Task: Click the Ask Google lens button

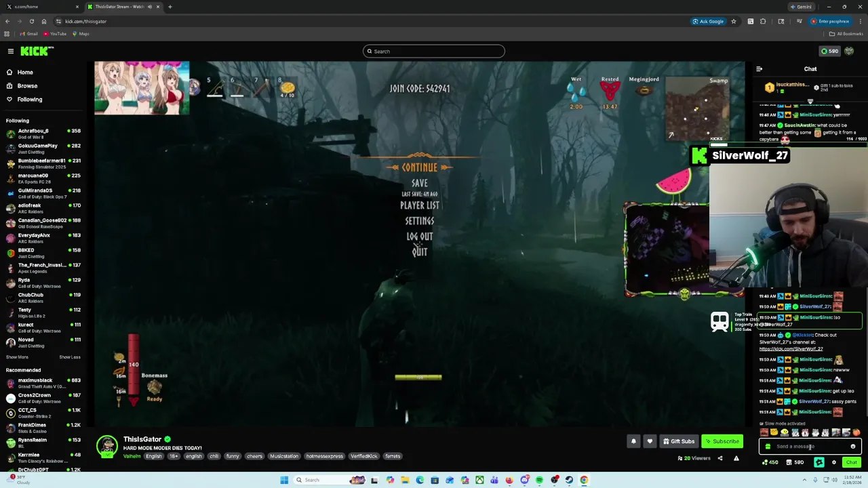Action: click(708, 21)
